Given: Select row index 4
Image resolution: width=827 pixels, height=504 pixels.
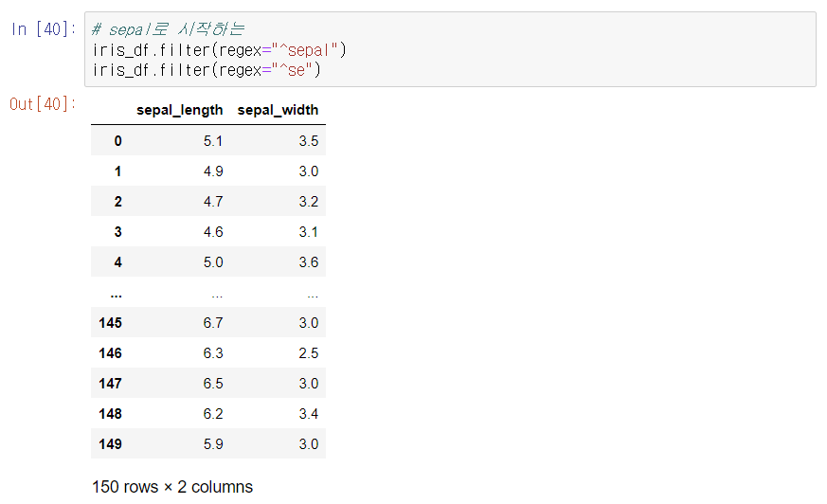Looking at the screenshot, I should (118, 262).
